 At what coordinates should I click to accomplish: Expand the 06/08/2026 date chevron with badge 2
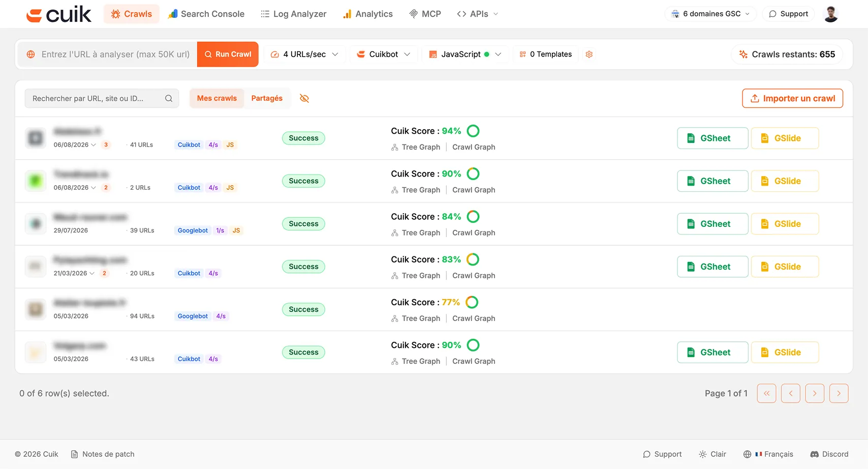pyautogui.click(x=93, y=188)
